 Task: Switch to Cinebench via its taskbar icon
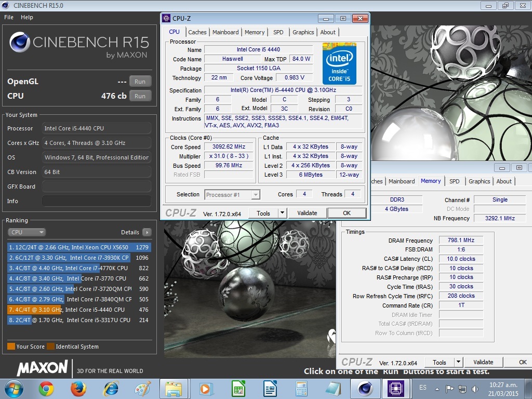point(365,389)
